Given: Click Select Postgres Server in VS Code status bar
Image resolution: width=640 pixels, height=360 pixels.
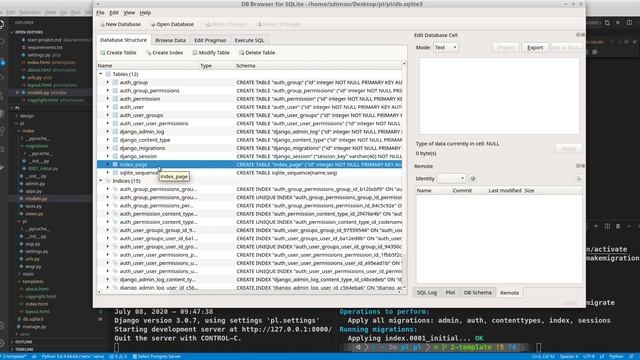Looking at the screenshot, I should coord(157,356).
